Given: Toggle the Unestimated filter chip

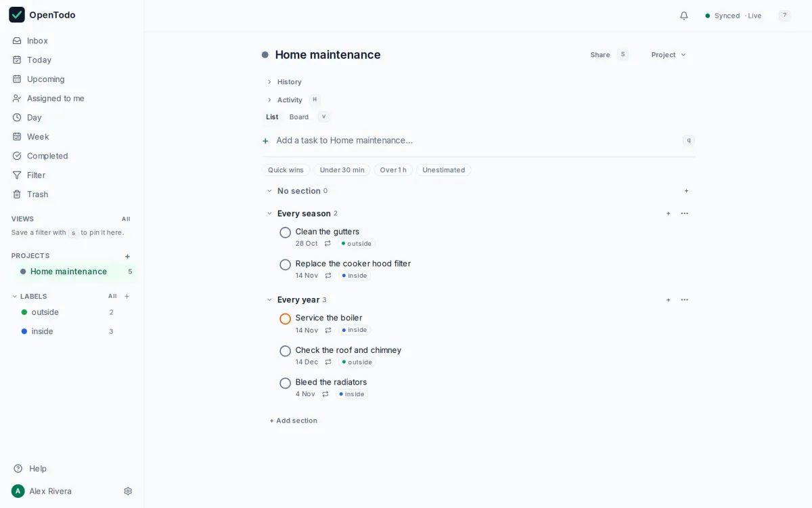Looking at the screenshot, I should (443, 170).
